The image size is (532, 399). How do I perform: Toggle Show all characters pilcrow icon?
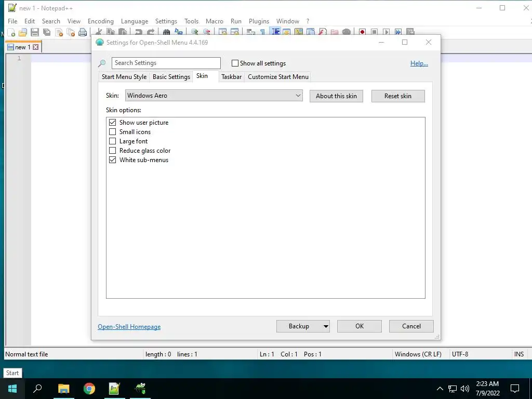[x=262, y=32]
